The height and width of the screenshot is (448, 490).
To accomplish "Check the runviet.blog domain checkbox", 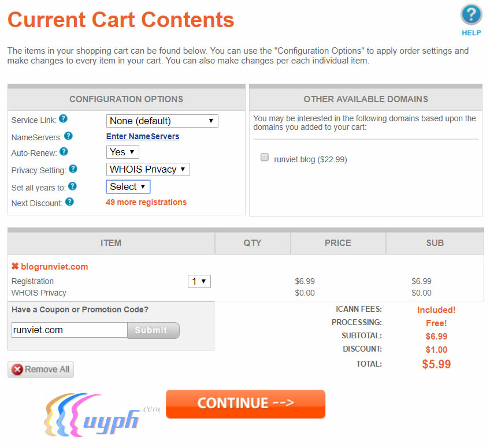I will point(265,157).
